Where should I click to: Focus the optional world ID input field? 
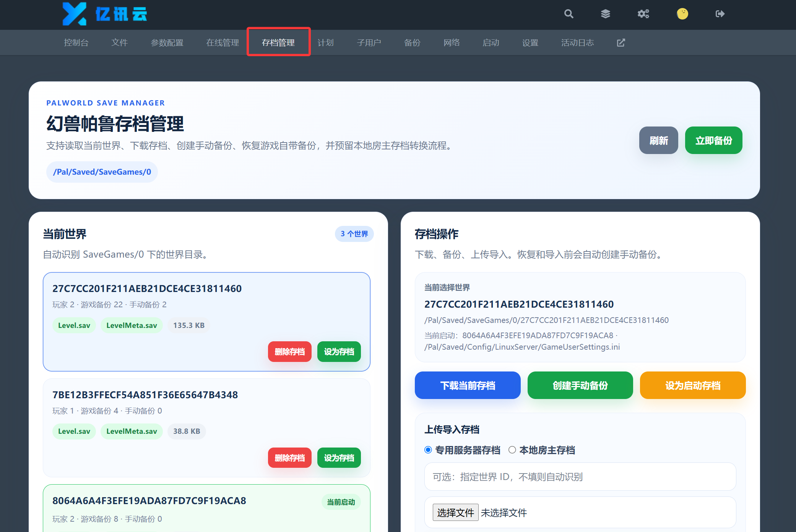tap(580, 477)
